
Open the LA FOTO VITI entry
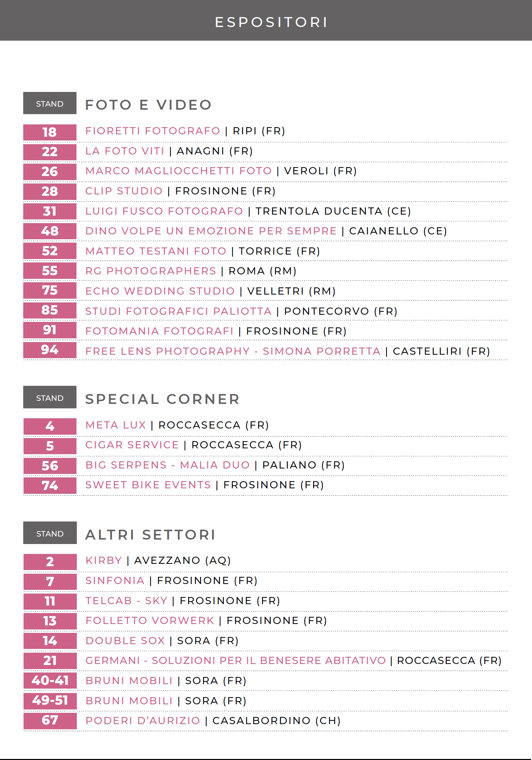125,151
